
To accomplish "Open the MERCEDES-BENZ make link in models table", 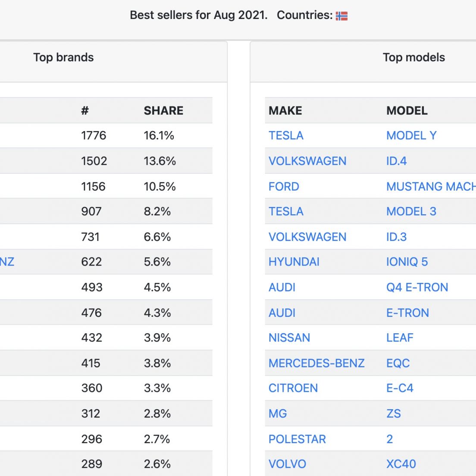I will 316,363.
